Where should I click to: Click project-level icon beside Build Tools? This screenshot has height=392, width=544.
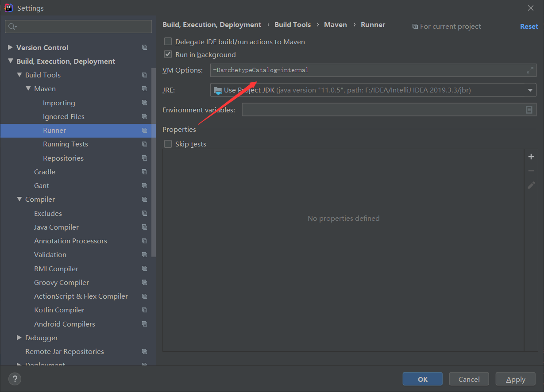(x=144, y=75)
